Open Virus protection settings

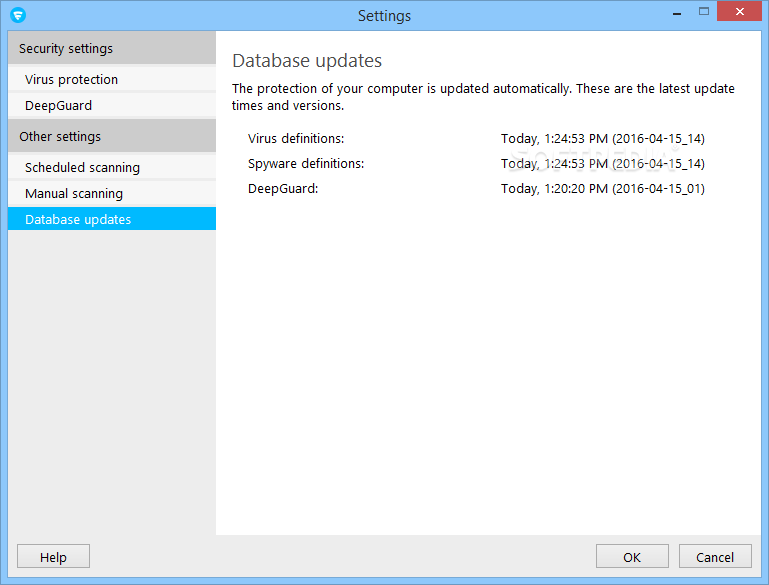pyautogui.click(x=112, y=79)
